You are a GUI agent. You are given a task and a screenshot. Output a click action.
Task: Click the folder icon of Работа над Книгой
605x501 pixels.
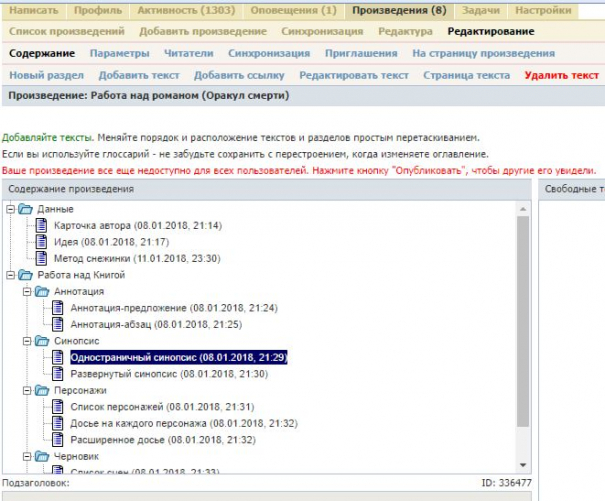[x=25, y=274]
